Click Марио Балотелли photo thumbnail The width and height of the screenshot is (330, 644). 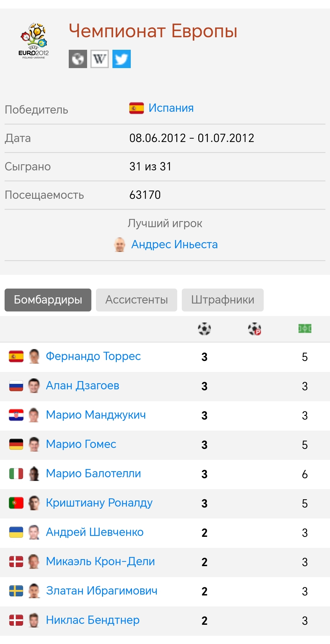point(34,474)
